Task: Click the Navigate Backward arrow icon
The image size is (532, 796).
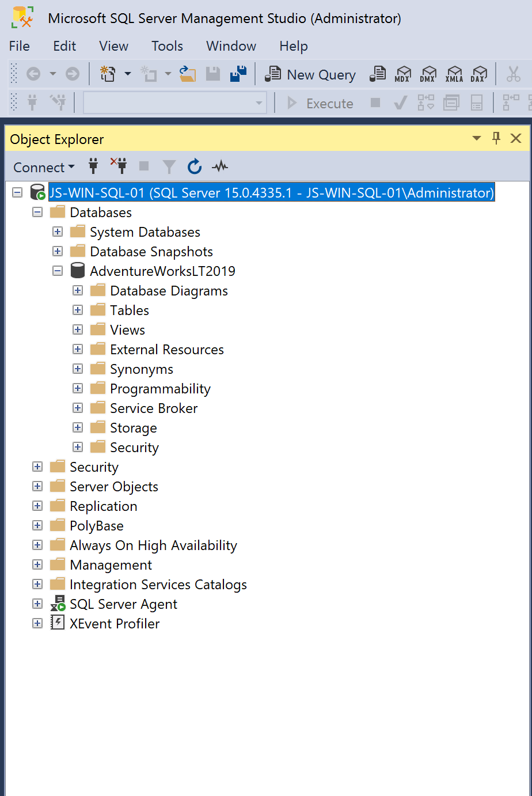Action: click(33, 74)
